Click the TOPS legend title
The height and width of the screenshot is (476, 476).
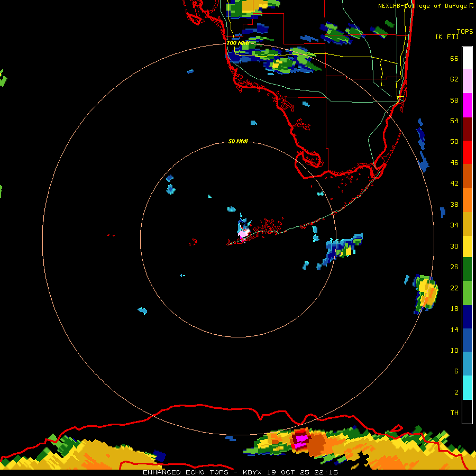(465, 32)
